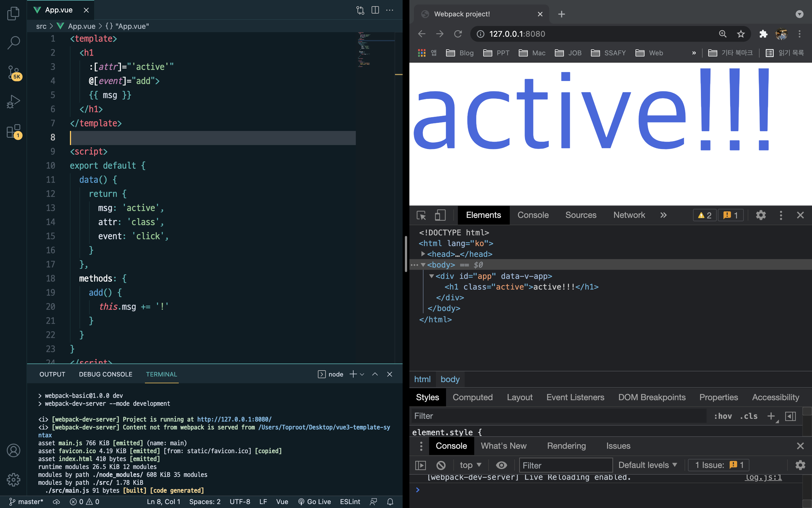Click the Chrome address bar URL
Screen dimensions: 812x508
(x=517, y=34)
